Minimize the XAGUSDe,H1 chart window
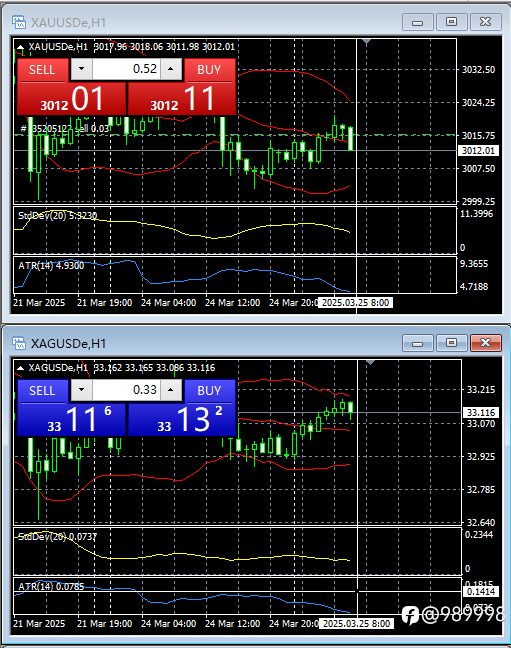The width and height of the screenshot is (511, 648). (x=418, y=343)
